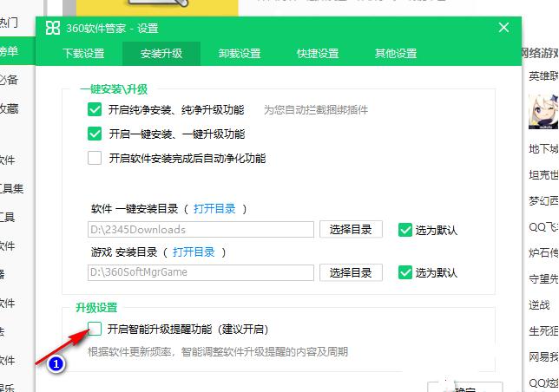Viewport: 559px width, 392px height.
Task: Click the 360软件管家 logo icon
Action: click(x=53, y=28)
